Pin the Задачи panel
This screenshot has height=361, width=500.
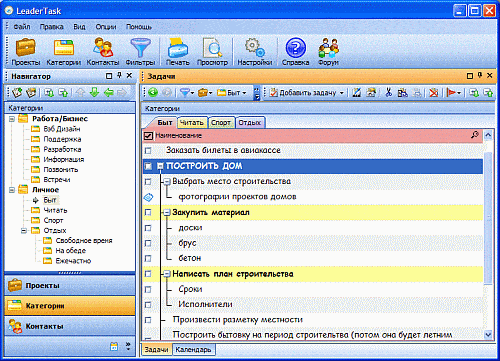pos(480,76)
